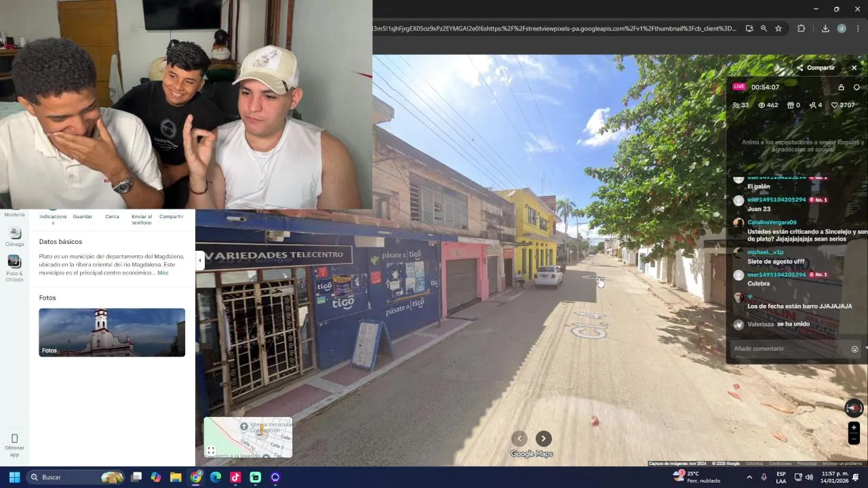Expand description with the Más link
This screenshot has width=868, height=488.
163,272
